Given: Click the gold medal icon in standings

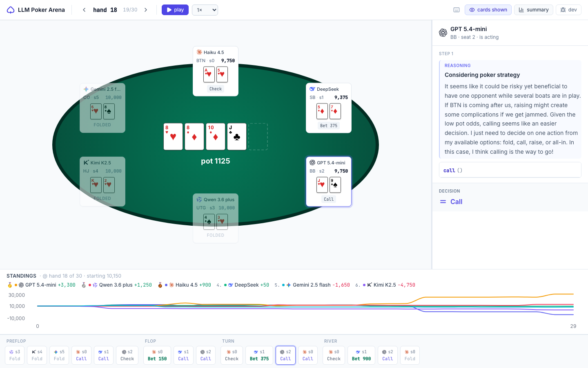Looking at the screenshot, I should pyautogui.click(x=10, y=285).
